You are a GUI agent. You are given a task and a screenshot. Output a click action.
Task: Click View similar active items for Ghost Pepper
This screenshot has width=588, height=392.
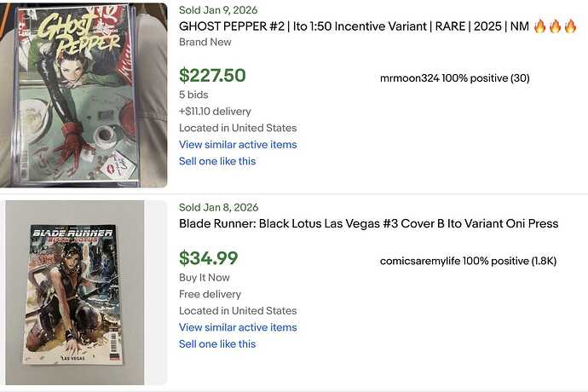click(x=238, y=144)
